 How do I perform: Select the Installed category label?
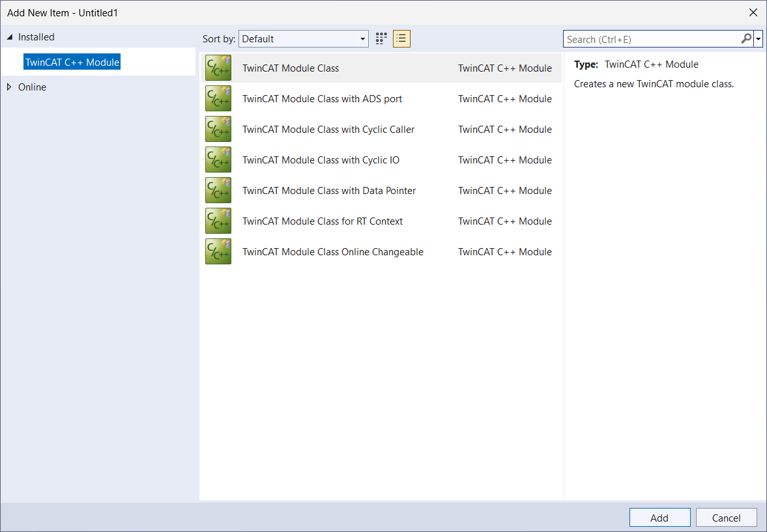click(36, 37)
